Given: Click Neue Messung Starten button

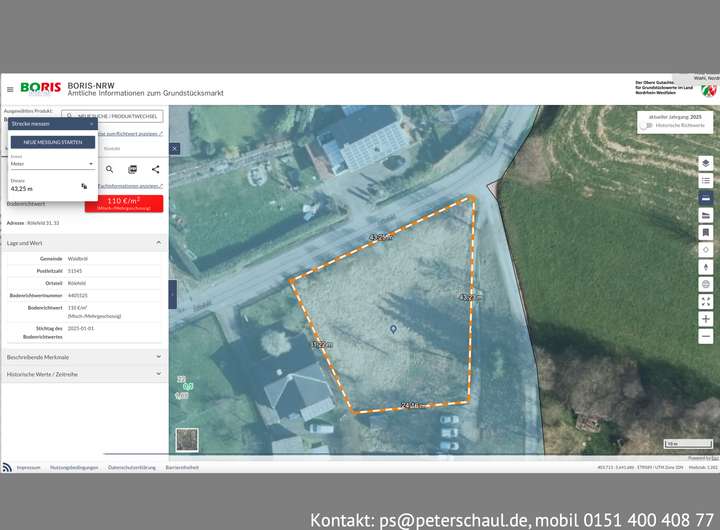Looking at the screenshot, I should 52,142.
